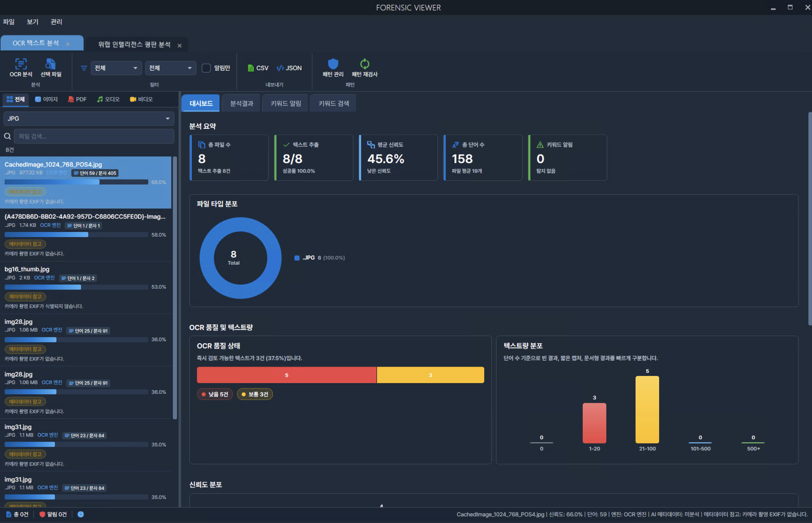
Task: Click the file list vertical scrollbar
Action: point(175,288)
